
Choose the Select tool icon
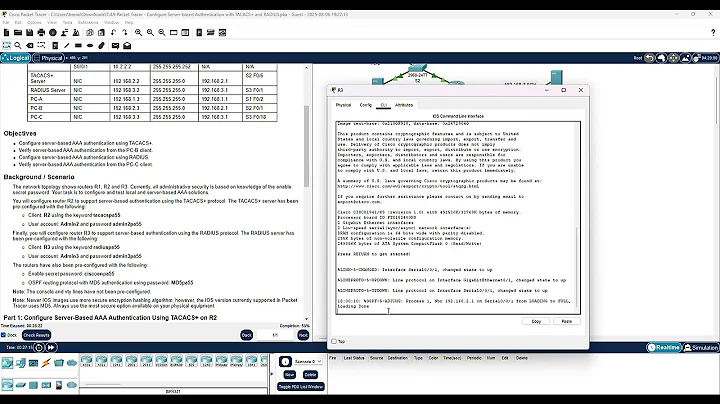coord(6,45)
